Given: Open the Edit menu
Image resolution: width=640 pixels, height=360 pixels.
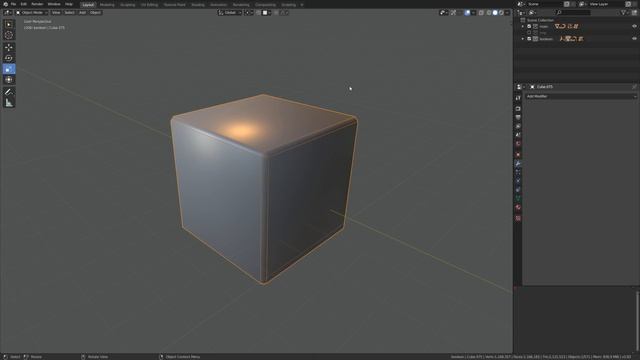Looking at the screenshot, I should pos(24,4).
